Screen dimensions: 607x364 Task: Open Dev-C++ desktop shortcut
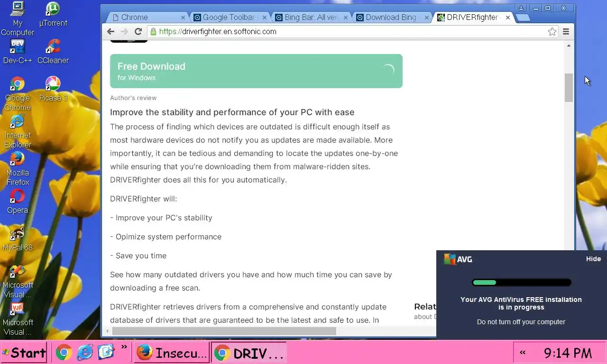pos(18,52)
